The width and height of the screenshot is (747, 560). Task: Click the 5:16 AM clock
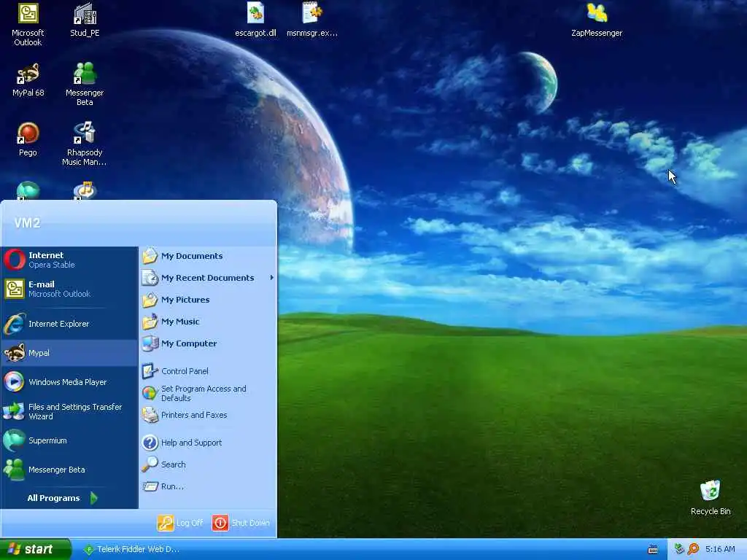720,549
